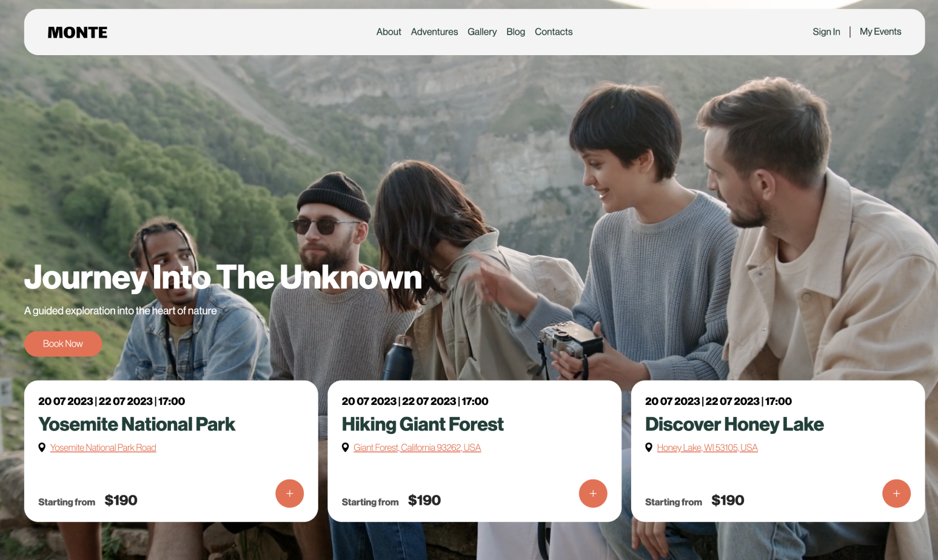This screenshot has height=560, width=938.
Task: Go to the Adventures page
Action: click(434, 32)
